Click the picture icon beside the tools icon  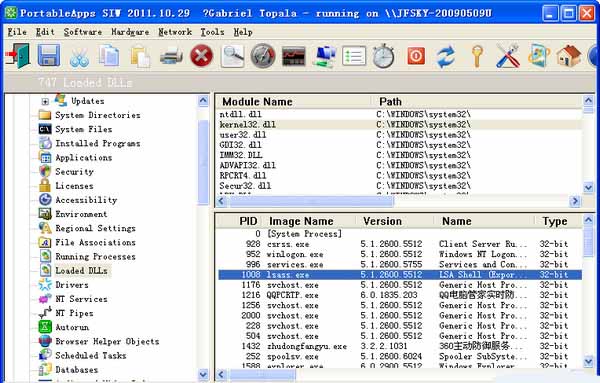click(538, 56)
